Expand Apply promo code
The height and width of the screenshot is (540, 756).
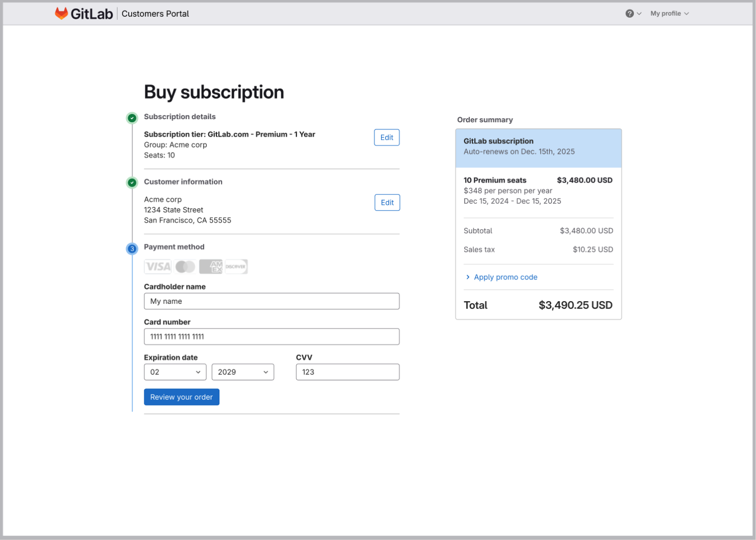(502, 277)
